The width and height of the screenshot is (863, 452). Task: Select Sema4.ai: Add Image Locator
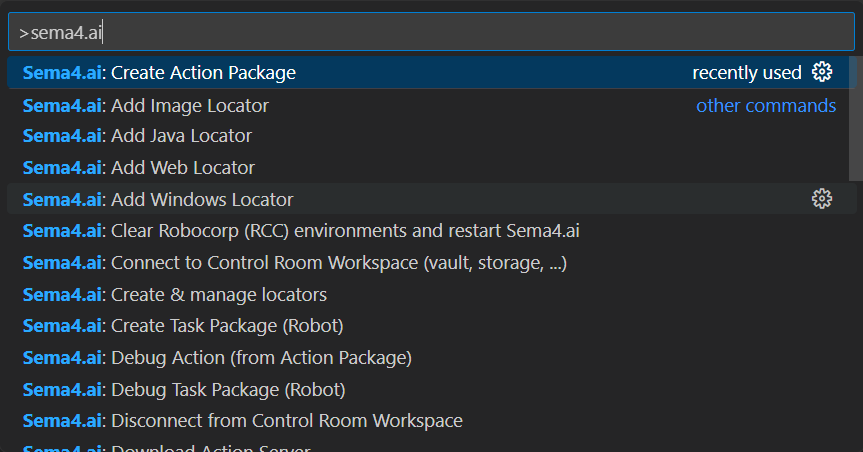pyautogui.click(x=432, y=105)
